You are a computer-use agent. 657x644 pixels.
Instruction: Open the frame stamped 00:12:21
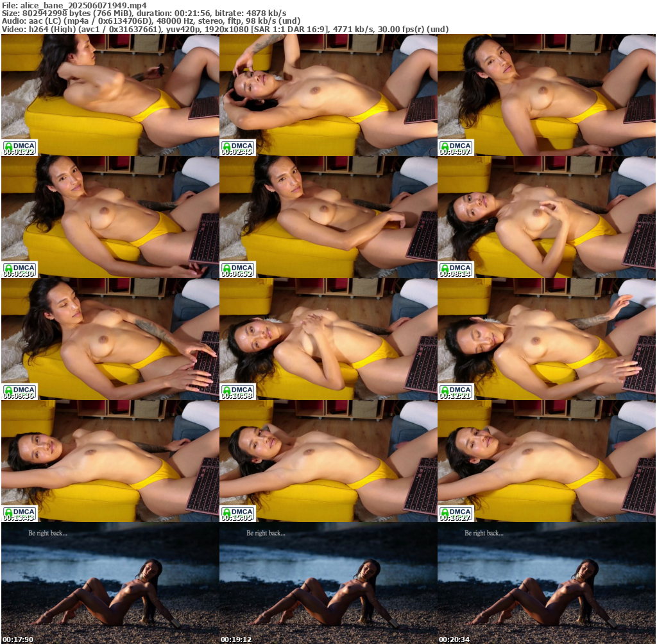pos(547,339)
